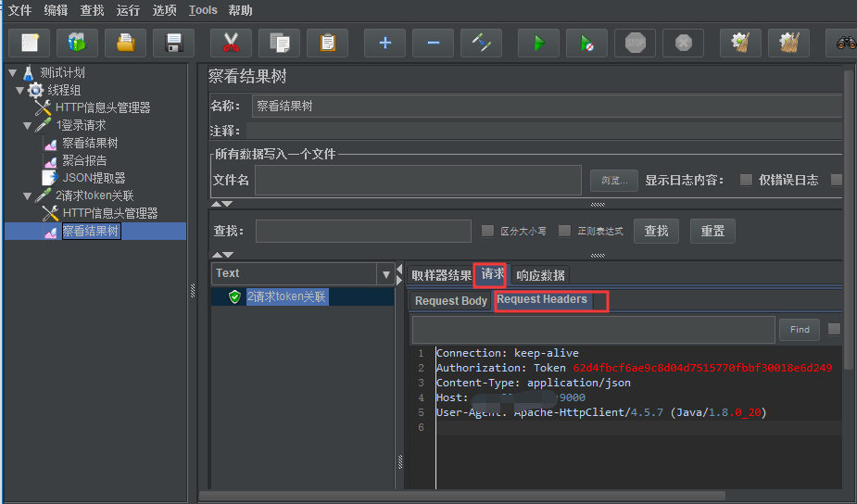Toggle result pane divider arrows
This screenshot has width=857, height=504.
coord(399,274)
